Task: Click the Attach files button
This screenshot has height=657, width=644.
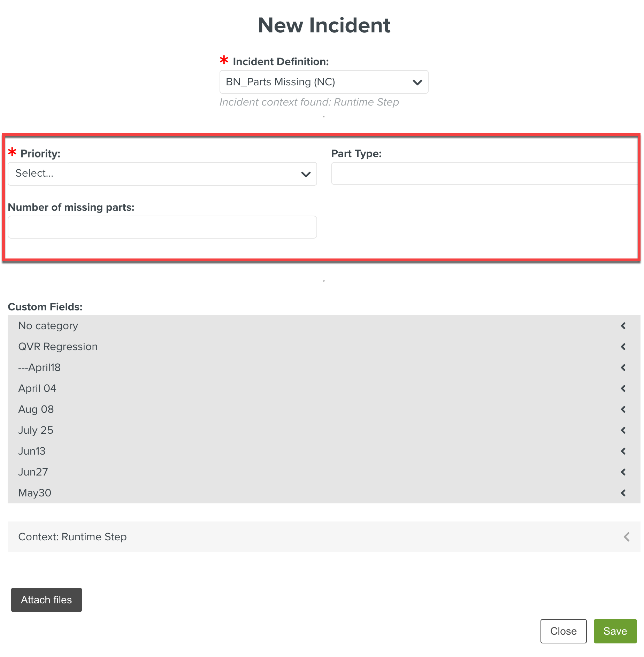Action: click(x=46, y=600)
